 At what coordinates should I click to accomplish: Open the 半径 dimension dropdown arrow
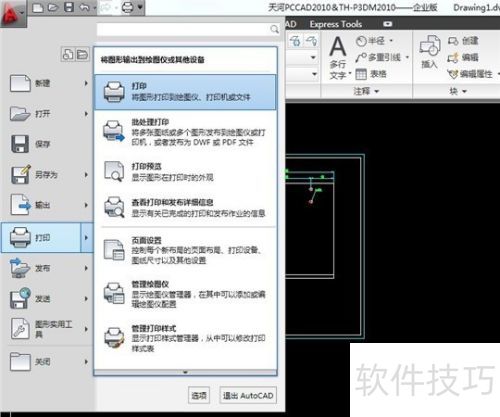click(x=391, y=41)
